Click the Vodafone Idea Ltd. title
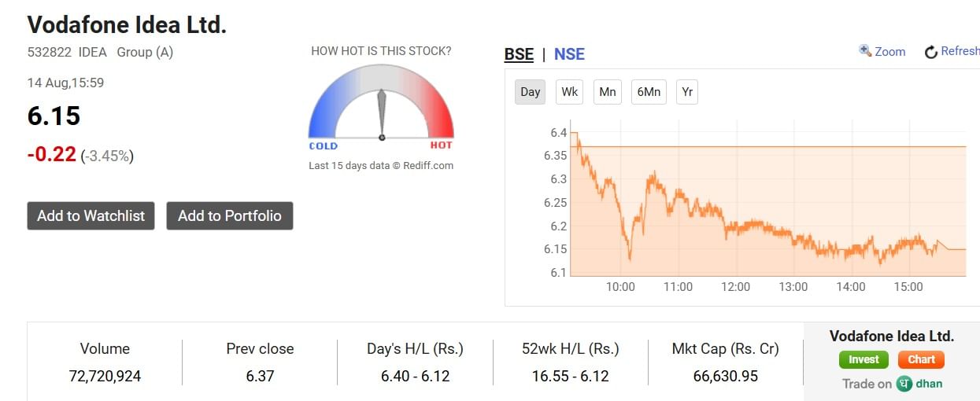The image size is (980, 401). [127, 24]
